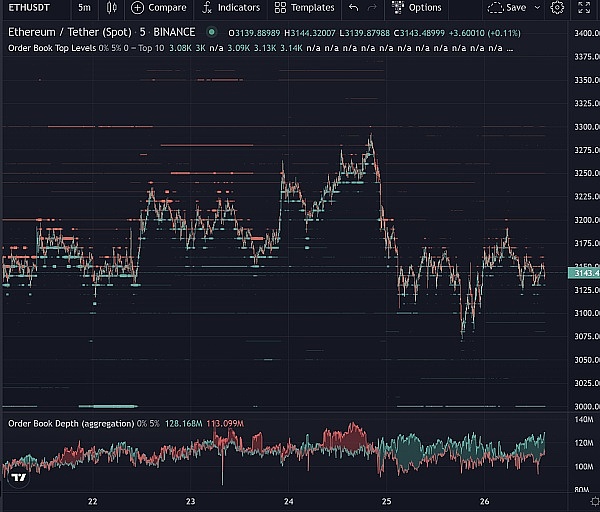Open the Options menu
The height and width of the screenshot is (512, 600).
point(416,8)
